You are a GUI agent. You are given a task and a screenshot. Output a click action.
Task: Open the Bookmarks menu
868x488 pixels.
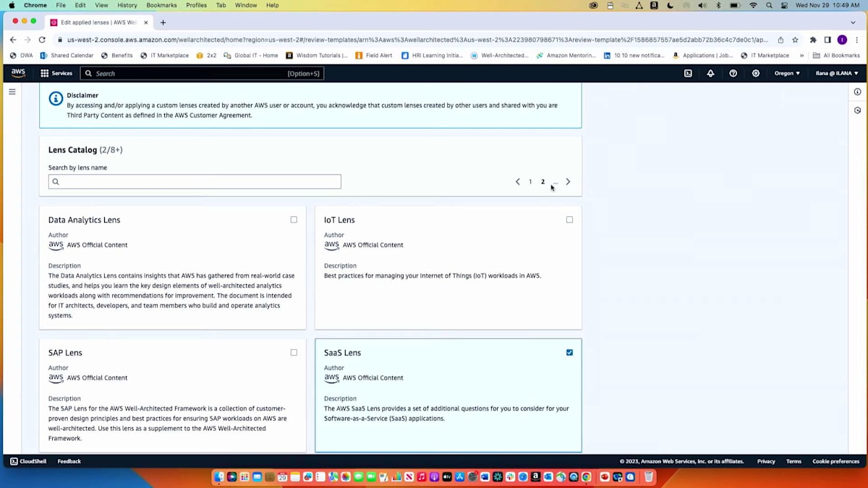tap(161, 5)
